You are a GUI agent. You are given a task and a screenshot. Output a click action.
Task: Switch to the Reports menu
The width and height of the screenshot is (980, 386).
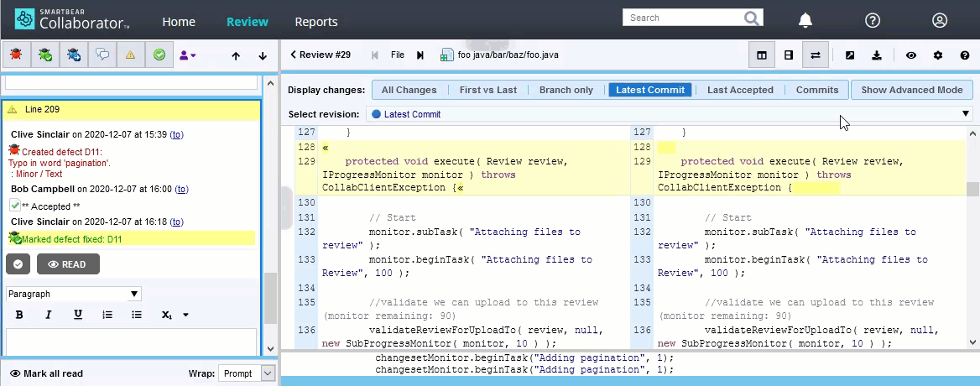point(316,22)
